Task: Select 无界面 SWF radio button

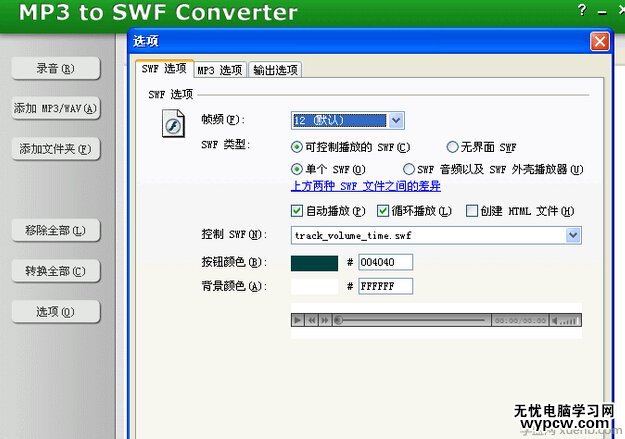Action: (x=452, y=147)
